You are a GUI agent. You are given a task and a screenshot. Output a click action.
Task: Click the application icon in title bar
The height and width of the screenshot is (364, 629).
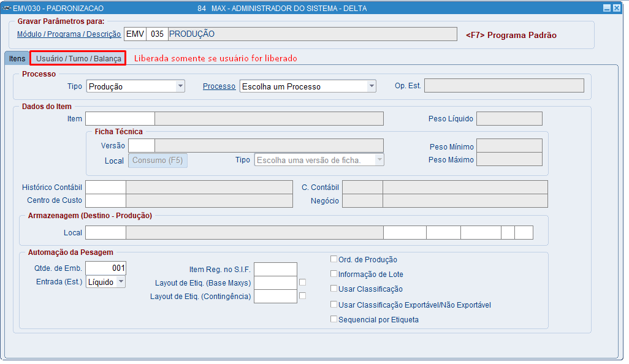click(6, 8)
